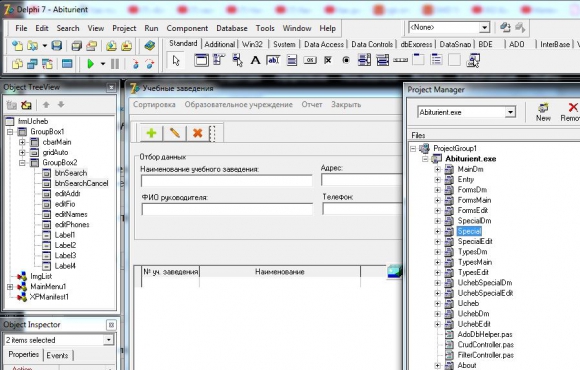
Task: Click the Наименование учебного заведения input field
Action: tap(226, 181)
